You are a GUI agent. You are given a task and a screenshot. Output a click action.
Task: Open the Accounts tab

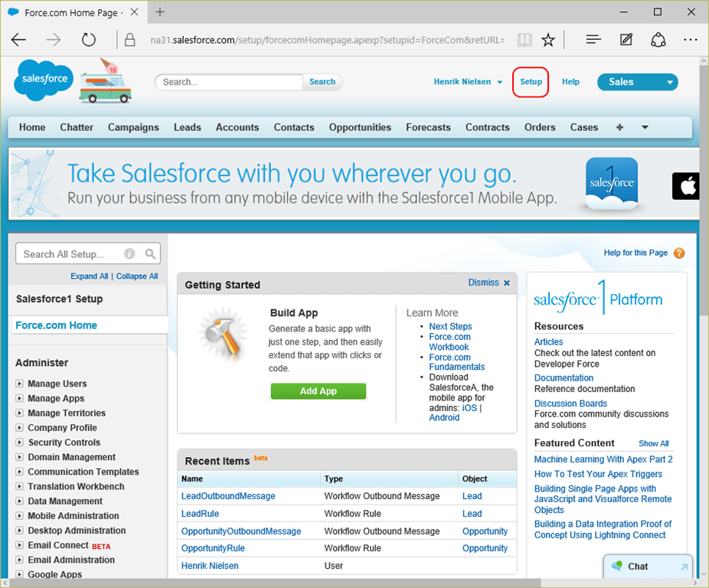237,128
